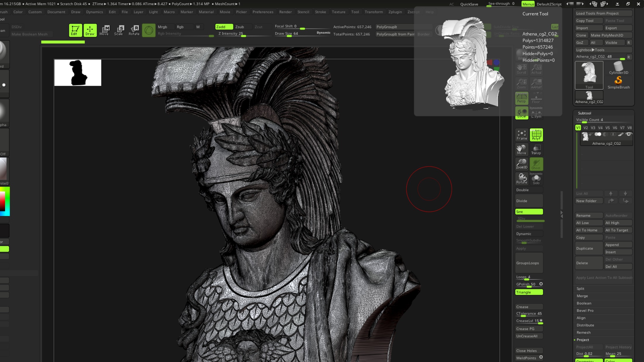This screenshot has height=362, width=644.
Task: Toggle Local symmetry rotation button
Action: [522, 113]
